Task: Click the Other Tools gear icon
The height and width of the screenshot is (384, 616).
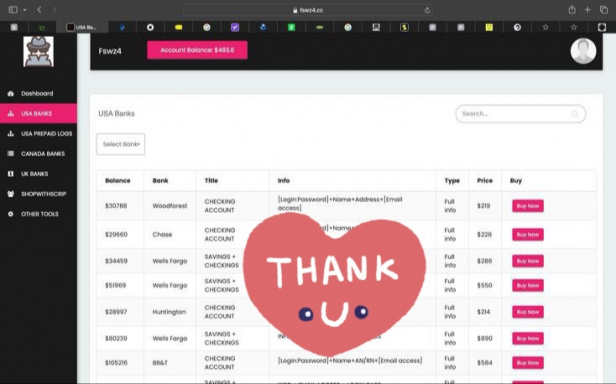Action: 11,214
